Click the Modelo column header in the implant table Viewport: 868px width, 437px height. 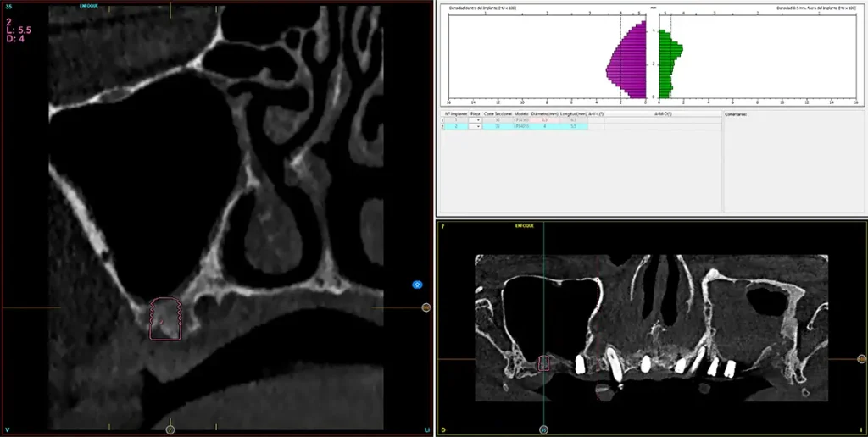click(x=520, y=113)
